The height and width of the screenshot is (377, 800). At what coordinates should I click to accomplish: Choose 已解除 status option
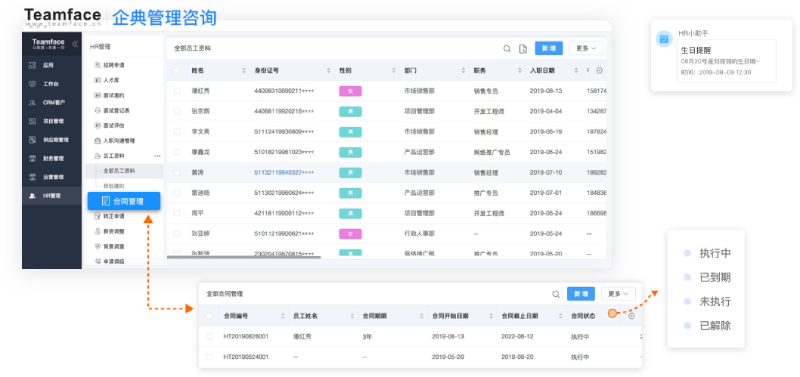(x=715, y=325)
